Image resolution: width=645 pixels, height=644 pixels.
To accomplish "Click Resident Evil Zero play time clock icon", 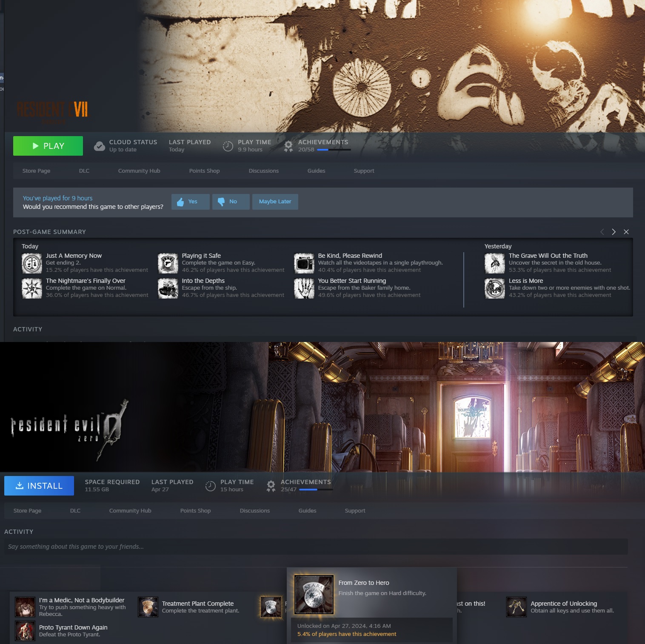I will [211, 486].
